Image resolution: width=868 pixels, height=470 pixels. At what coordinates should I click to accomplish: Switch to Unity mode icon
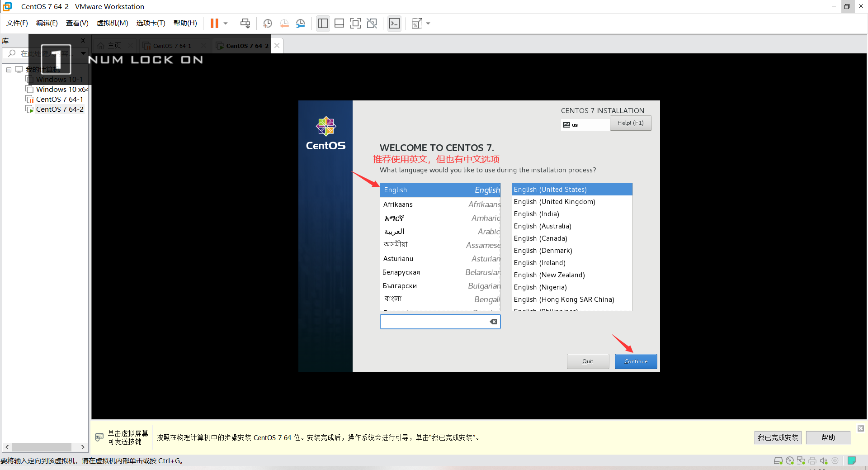tap(372, 24)
